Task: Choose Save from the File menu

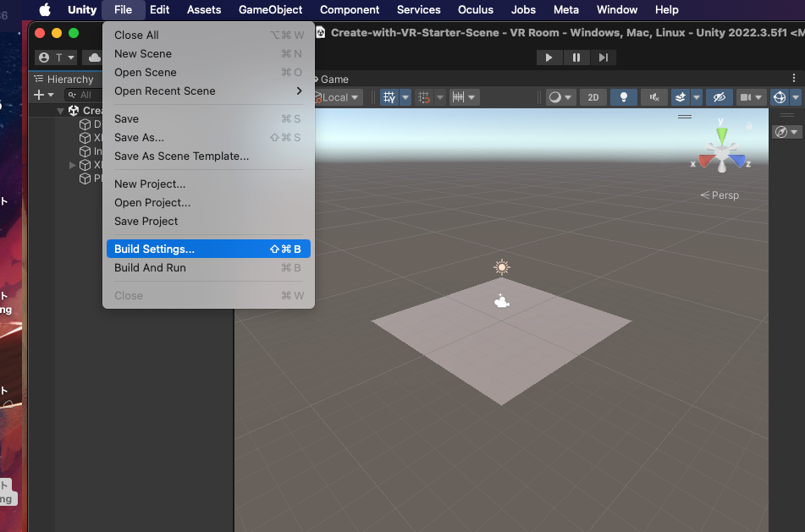Action: coord(208,119)
